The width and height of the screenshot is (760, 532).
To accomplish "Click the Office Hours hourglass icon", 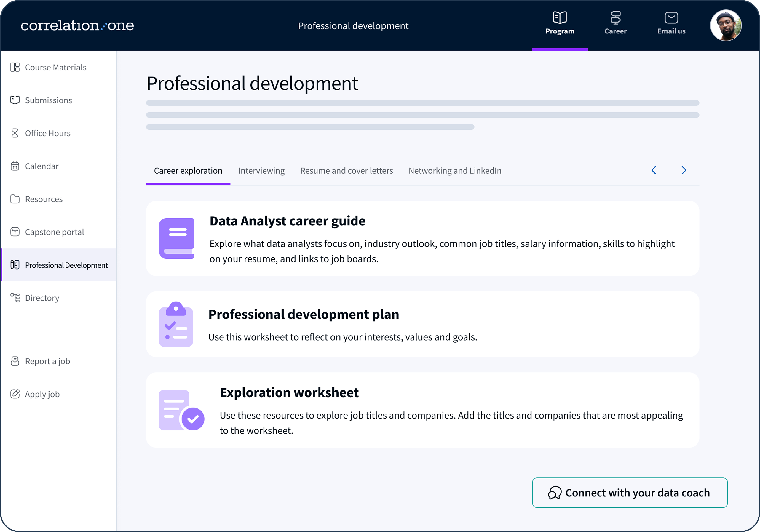I will (15, 133).
